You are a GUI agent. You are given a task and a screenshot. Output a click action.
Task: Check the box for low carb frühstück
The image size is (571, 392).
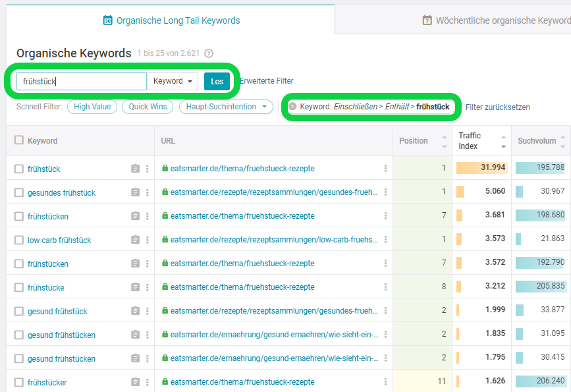(x=19, y=240)
